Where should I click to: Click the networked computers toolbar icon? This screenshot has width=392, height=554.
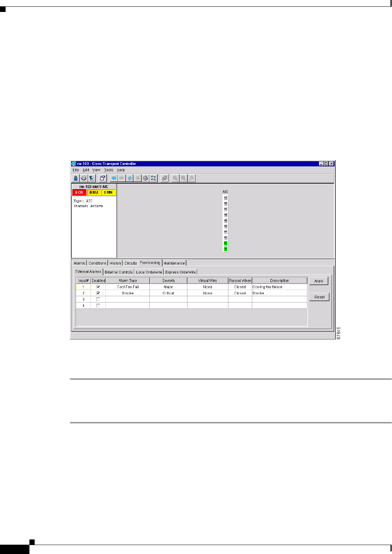[x=164, y=178]
